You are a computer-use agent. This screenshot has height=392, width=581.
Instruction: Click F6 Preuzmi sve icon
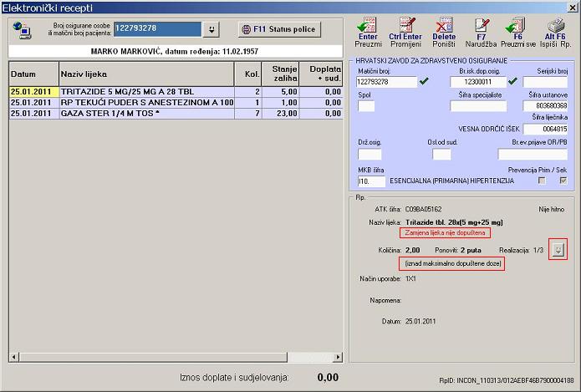click(x=518, y=33)
